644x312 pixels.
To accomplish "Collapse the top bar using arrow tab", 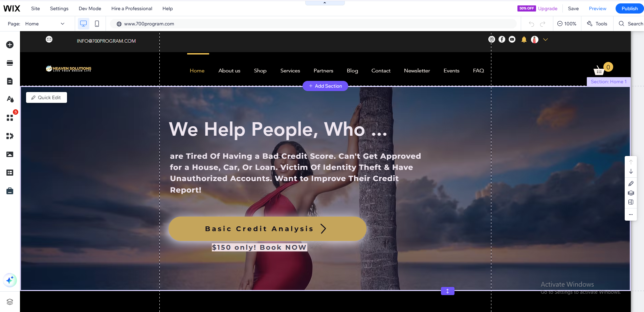I will [x=325, y=3].
